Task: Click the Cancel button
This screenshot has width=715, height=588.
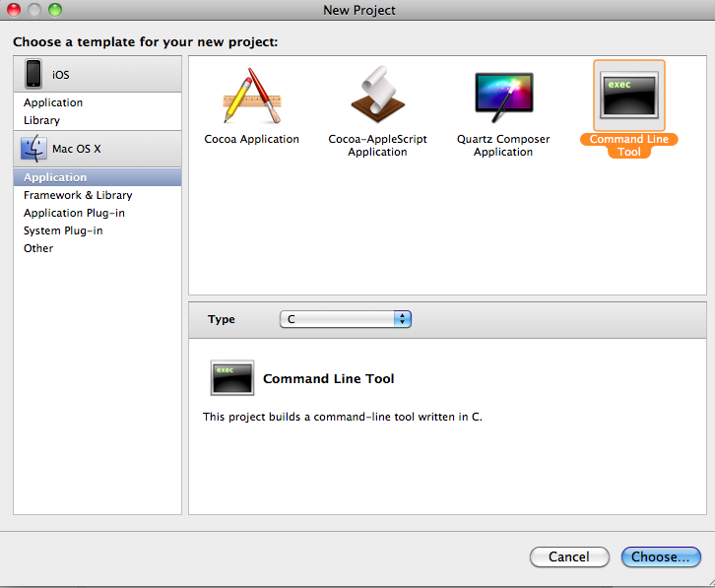Action: (x=569, y=557)
